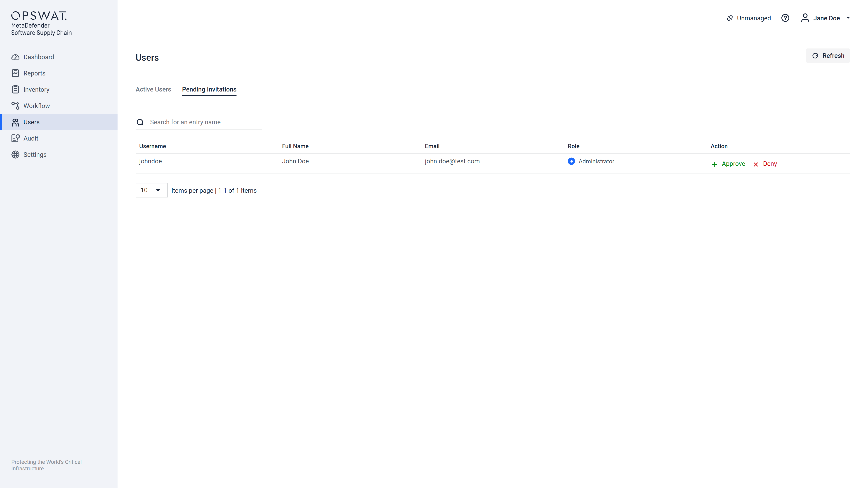868x488 pixels.
Task: Select the Administrator radio button
Action: point(571,161)
